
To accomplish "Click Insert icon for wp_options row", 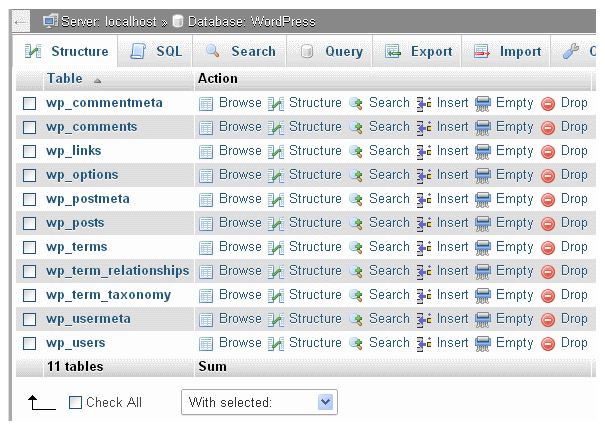I will pos(424,175).
